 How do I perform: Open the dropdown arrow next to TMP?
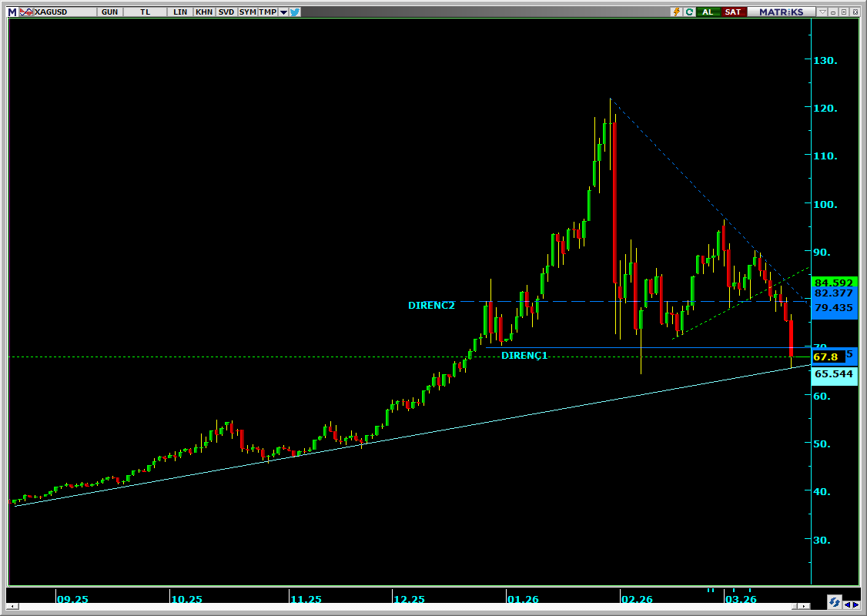coord(283,12)
